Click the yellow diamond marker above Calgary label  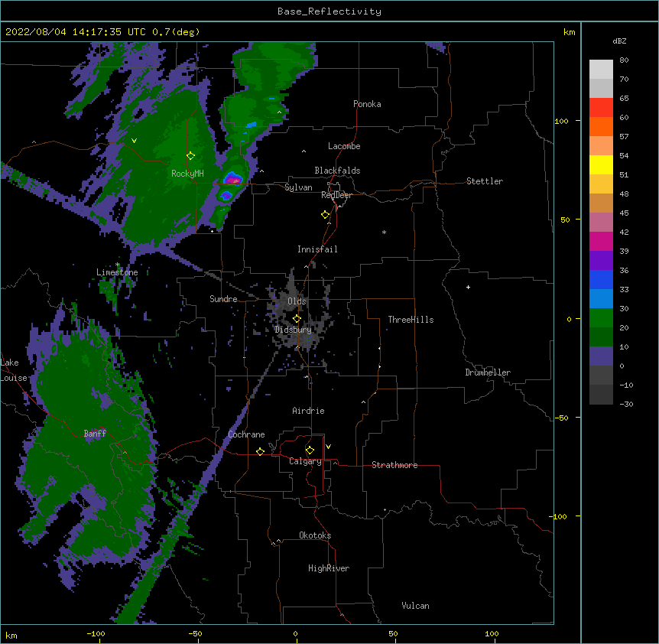pos(310,450)
